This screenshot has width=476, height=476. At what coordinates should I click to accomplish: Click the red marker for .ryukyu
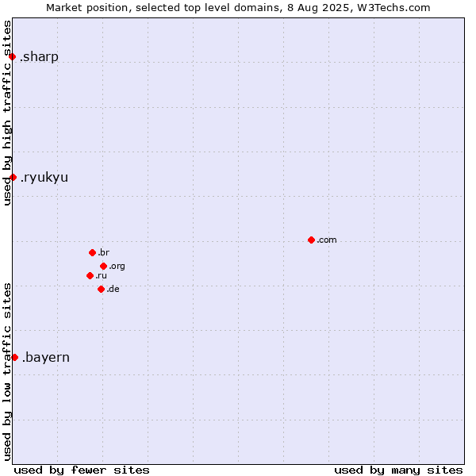(13, 177)
